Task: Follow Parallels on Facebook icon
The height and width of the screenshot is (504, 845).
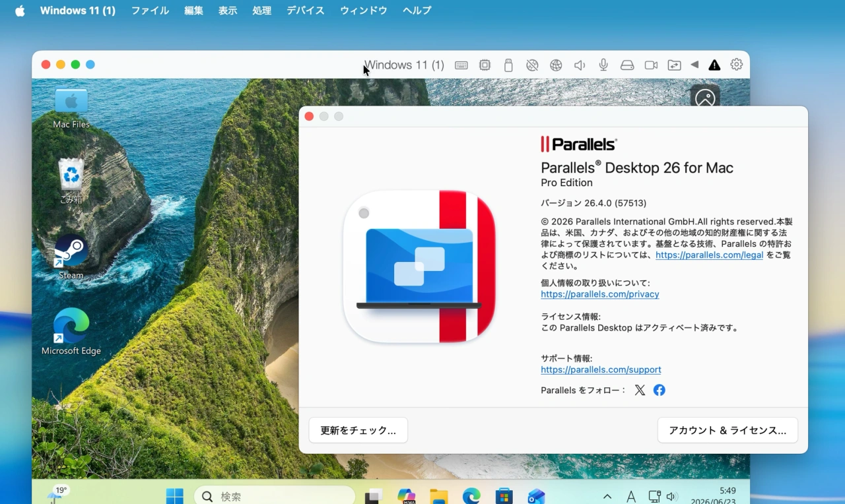Action: click(659, 390)
